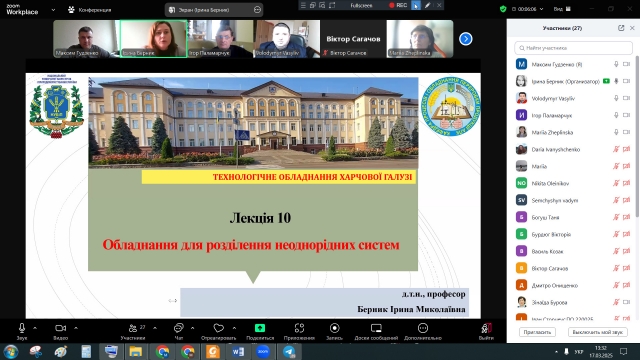The height and width of the screenshot is (360, 640).
Task: Expand meeting timer dropdown arrow
Action: [x=542, y=9]
